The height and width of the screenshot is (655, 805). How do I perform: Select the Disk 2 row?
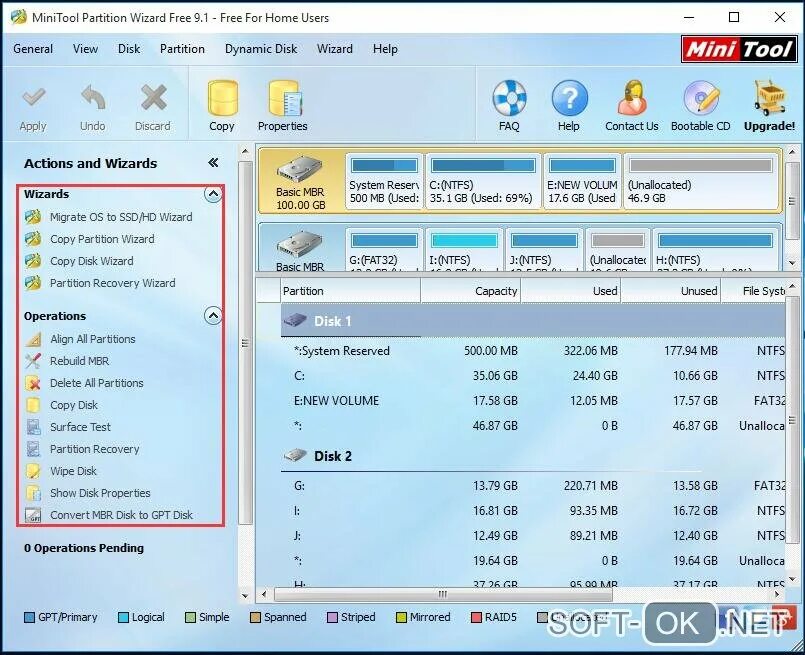[x=533, y=456]
